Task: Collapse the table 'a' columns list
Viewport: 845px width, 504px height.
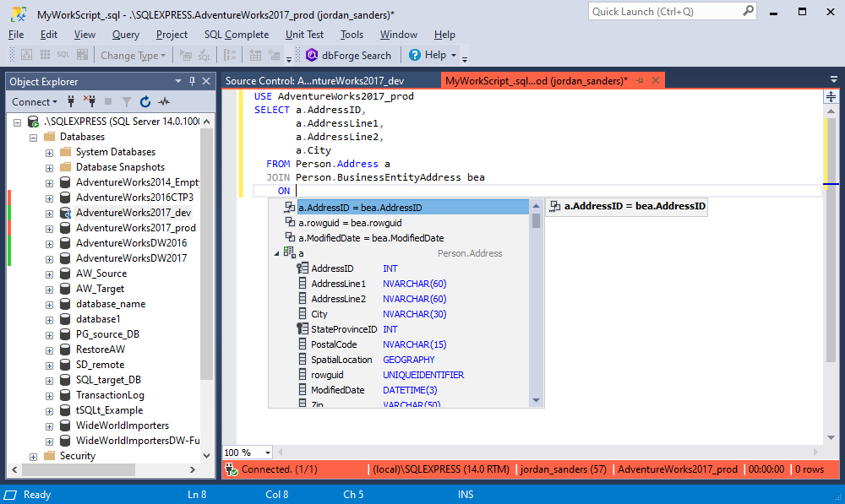Action: click(x=275, y=253)
